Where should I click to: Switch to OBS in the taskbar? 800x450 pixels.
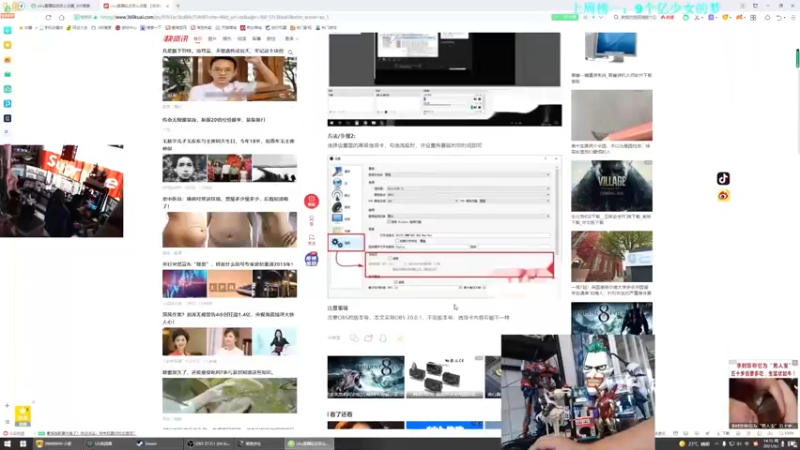[209, 444]
